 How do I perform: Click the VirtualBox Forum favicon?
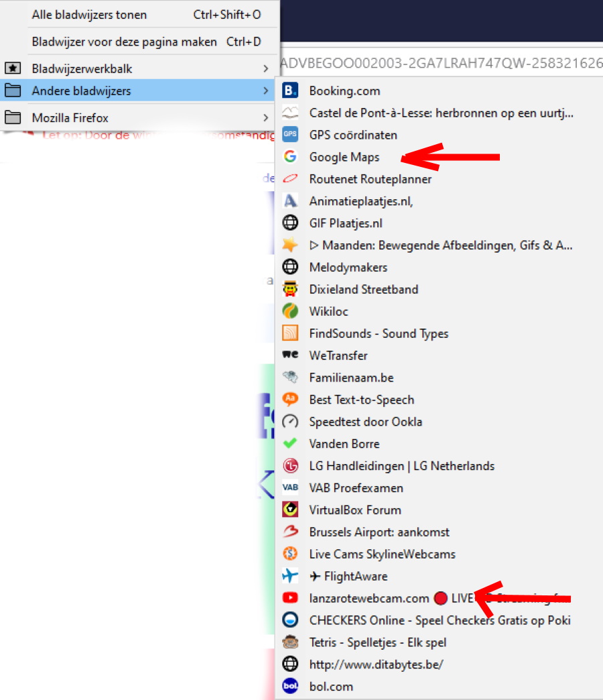click(290, 509)
